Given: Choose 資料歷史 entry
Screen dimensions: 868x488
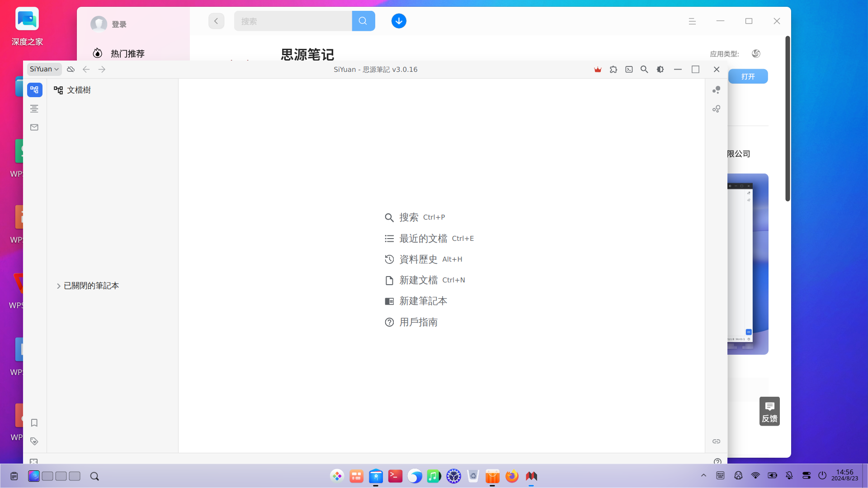Looking at the screenshot, I should (x=423, y=259).
